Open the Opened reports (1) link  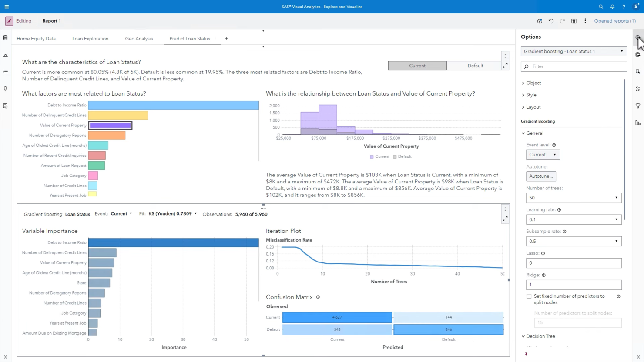pos(615,21)
